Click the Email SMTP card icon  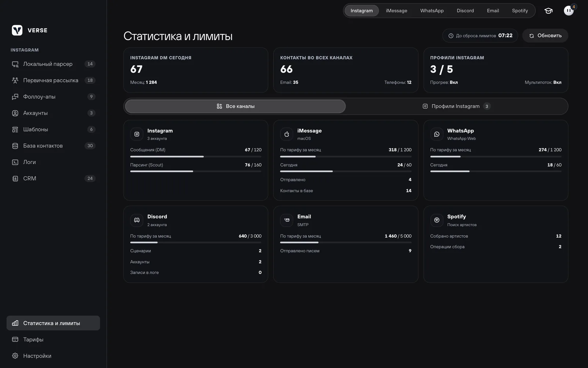pos(287,220)
